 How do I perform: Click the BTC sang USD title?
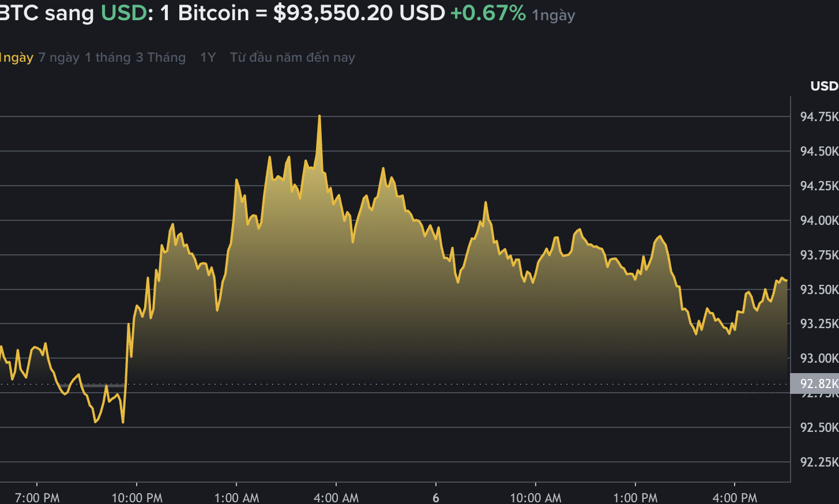tap(46, 12)
